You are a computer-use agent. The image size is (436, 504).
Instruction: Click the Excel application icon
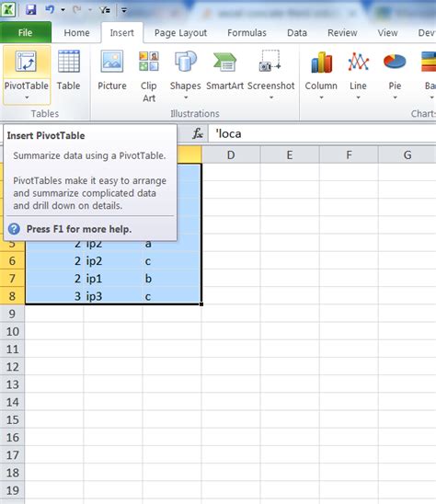8,10
